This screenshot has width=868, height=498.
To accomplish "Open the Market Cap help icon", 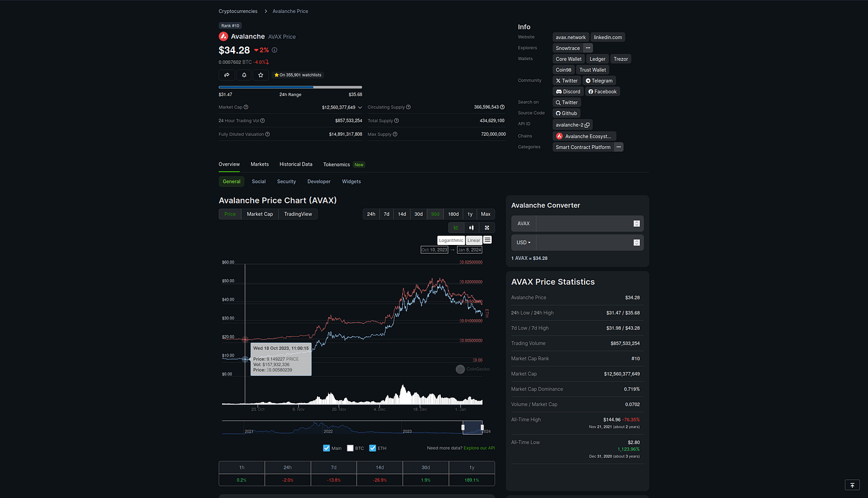I will tap(246, 107).
